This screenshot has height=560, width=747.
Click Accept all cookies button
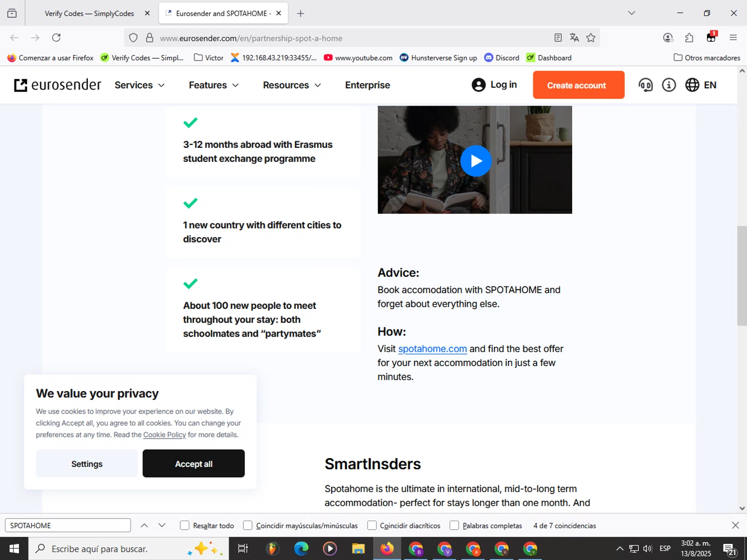(193, 463)
